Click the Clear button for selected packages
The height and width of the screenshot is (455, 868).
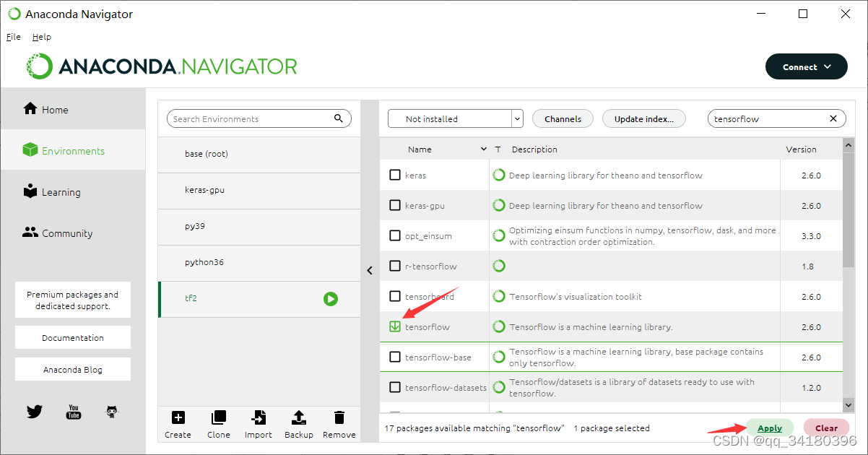(x=826, y=428)
